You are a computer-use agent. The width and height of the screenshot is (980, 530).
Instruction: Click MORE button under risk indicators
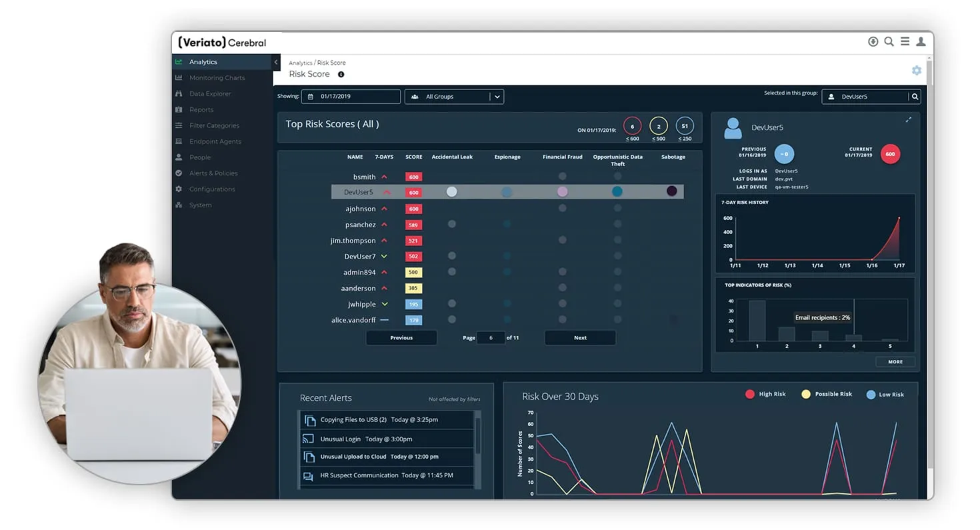pos(895,362)
